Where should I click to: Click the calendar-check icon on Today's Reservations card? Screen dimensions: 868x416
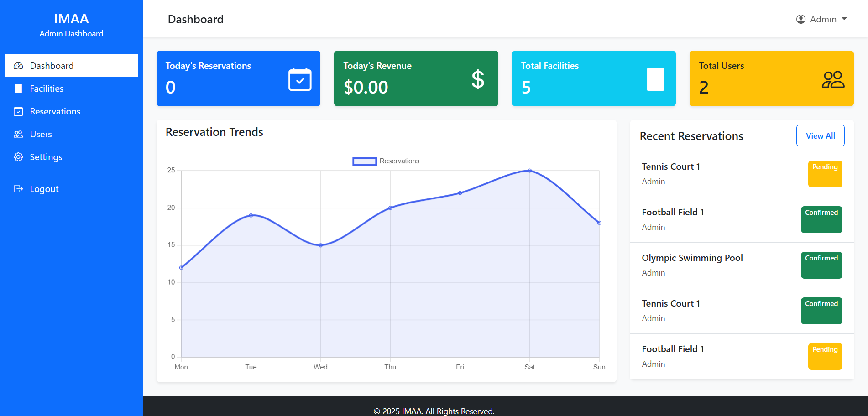pos(300,79)
